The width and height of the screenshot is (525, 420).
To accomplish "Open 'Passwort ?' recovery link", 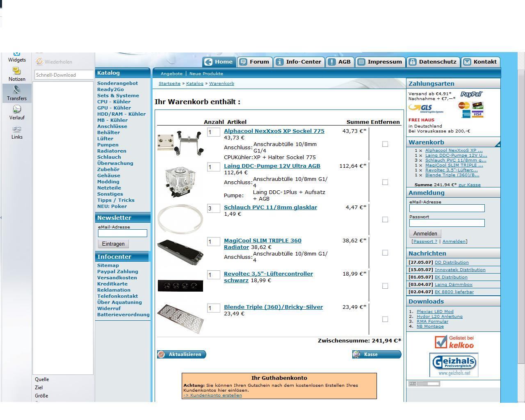I will click(x=425, y=242).
